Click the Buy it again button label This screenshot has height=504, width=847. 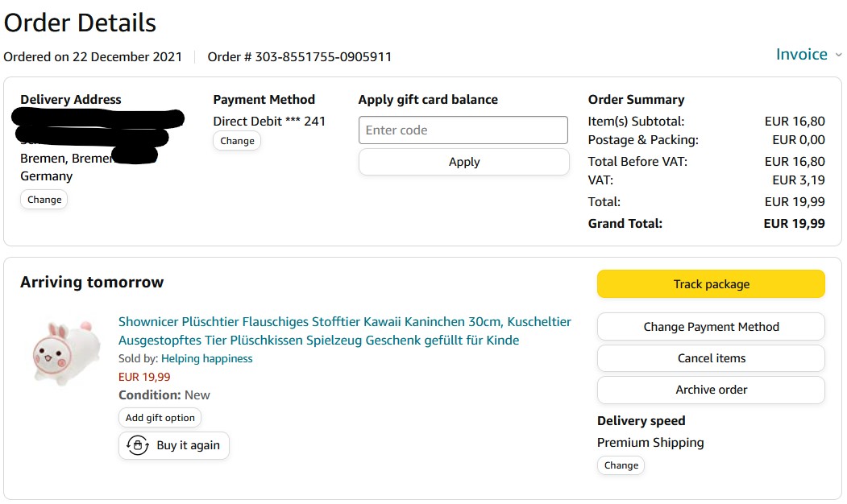tap(188, 445)
